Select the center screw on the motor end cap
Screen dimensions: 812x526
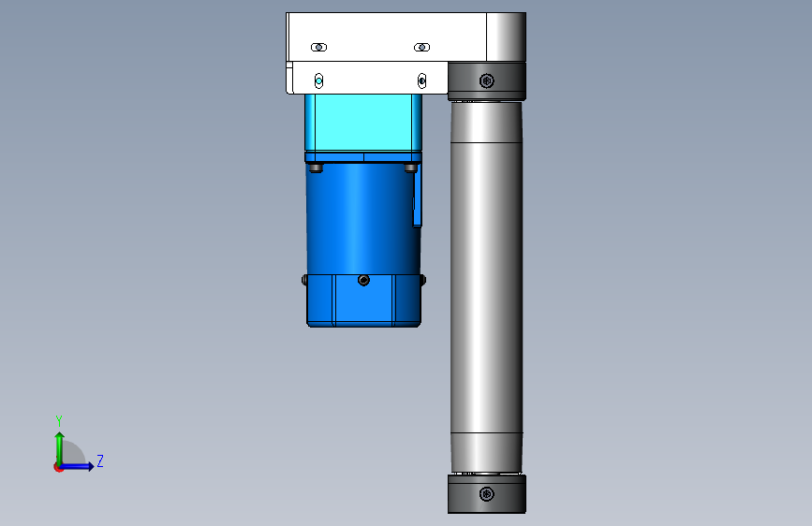363,280
